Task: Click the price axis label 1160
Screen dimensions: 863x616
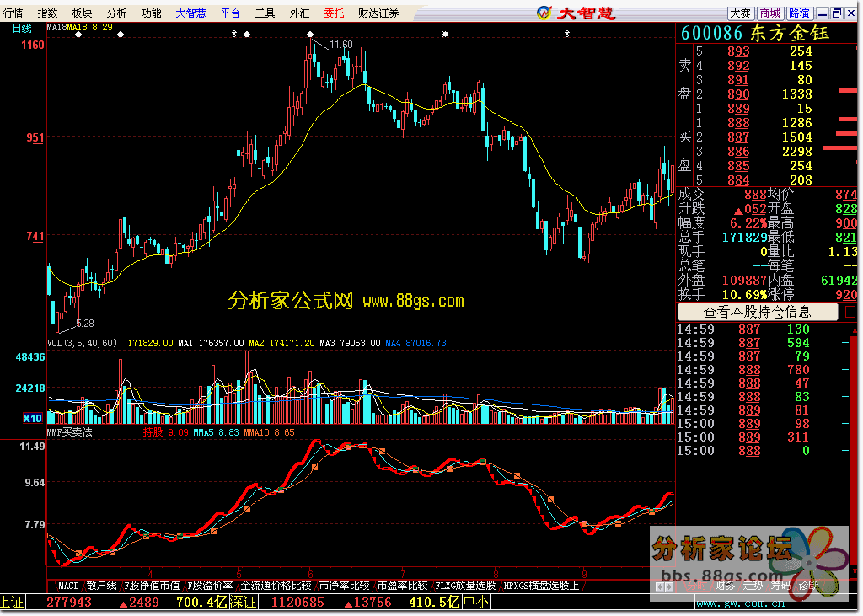Action: [33, 46]
